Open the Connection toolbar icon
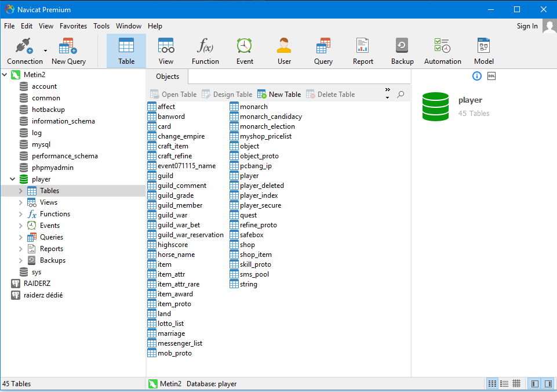The width and height of the screenshot is (557, 392). click(x=24, y=51)
